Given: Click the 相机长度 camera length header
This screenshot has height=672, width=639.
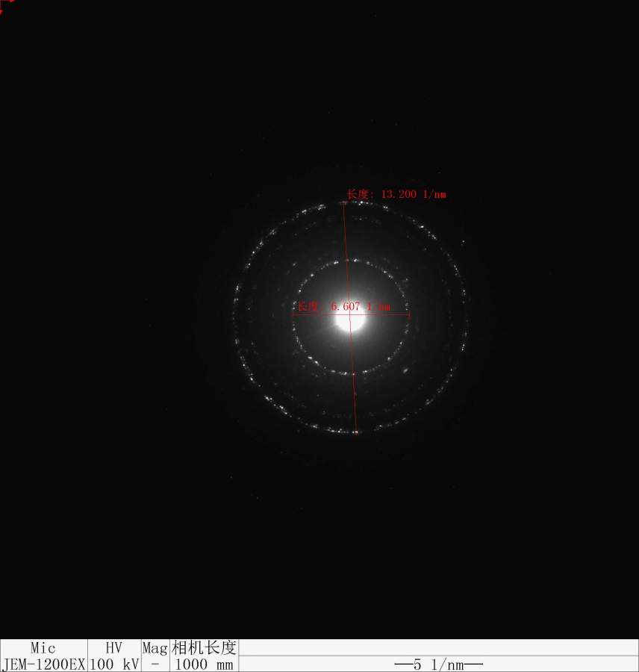Looking at the screenshot, I should [204, 647].
